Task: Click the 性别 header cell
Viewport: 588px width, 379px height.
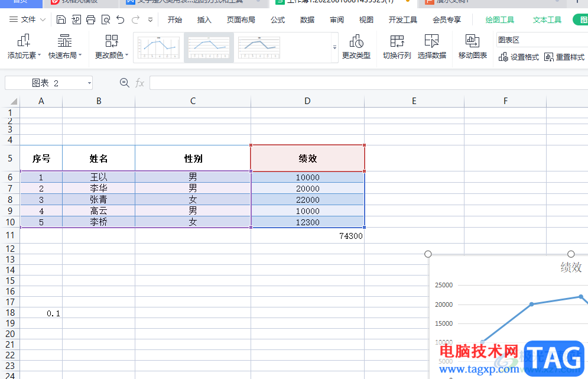Action: pyautogui.click(x=193, y=158)
